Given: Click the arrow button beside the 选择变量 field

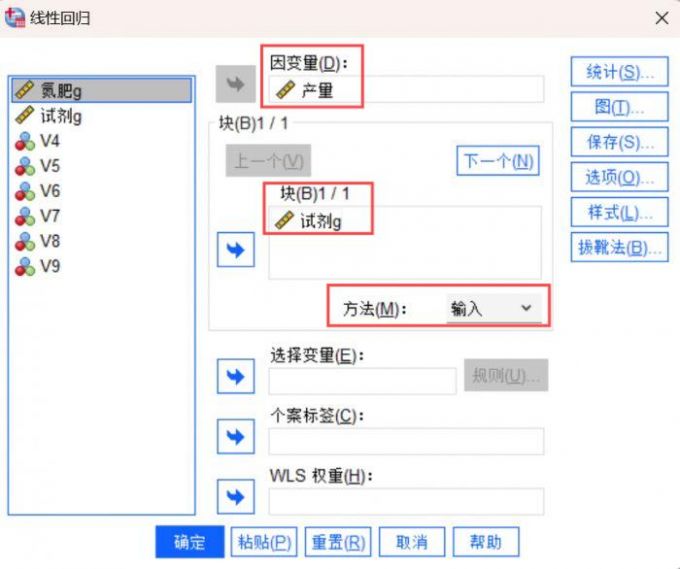Looking at the screenshot, I should tap(235, 376).
